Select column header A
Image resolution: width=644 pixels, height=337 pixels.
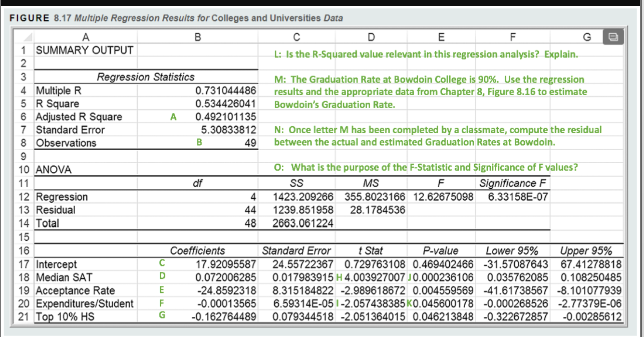click(x=86, y=37)
